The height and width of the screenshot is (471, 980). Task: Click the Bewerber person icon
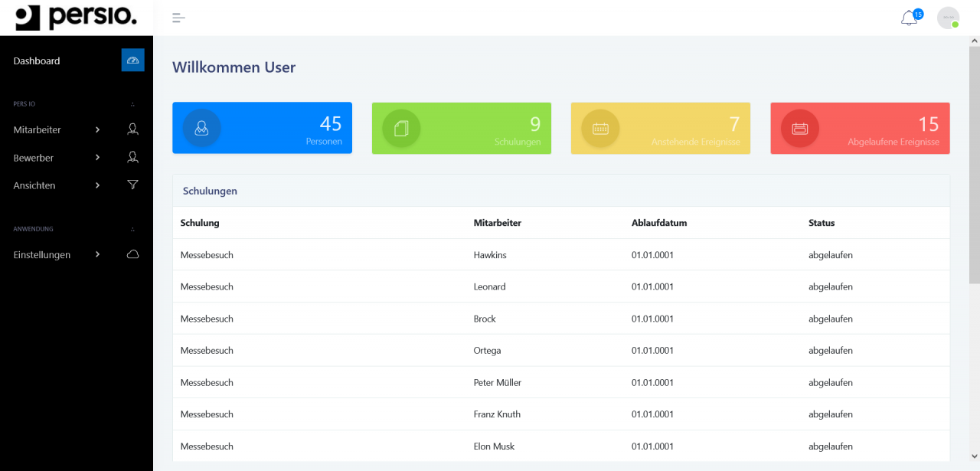pos(132,157)
